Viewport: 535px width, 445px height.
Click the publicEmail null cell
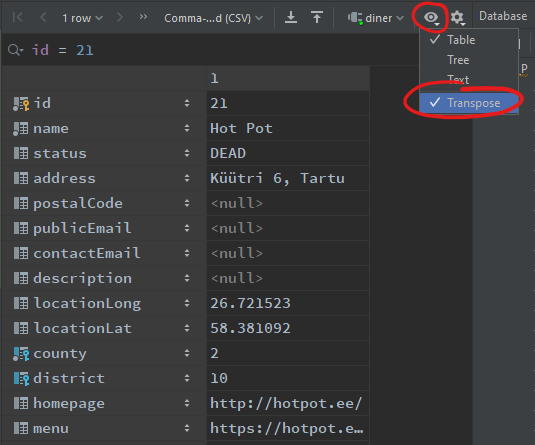point(288,228)
